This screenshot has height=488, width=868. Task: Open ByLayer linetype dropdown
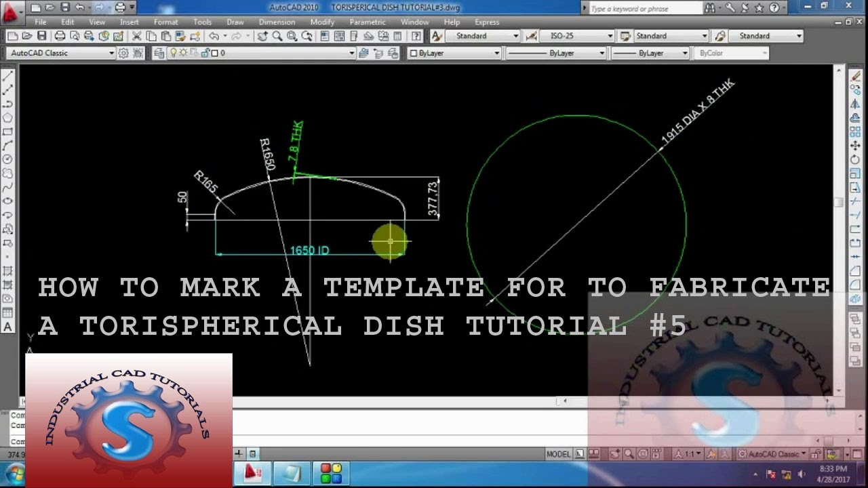(556, 53)
